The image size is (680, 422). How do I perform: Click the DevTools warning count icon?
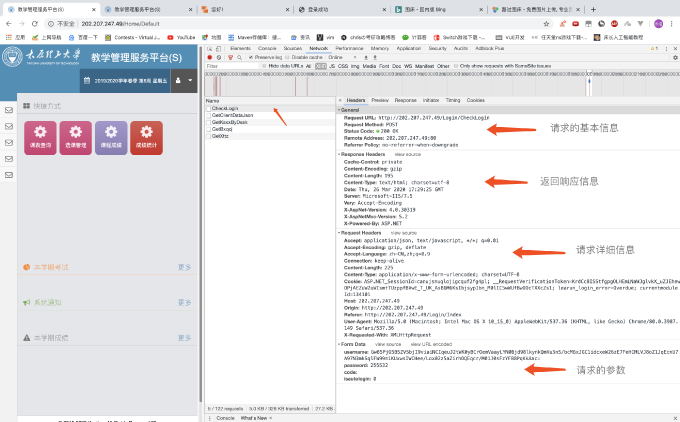pyautogui.click(x=654, y=49)
